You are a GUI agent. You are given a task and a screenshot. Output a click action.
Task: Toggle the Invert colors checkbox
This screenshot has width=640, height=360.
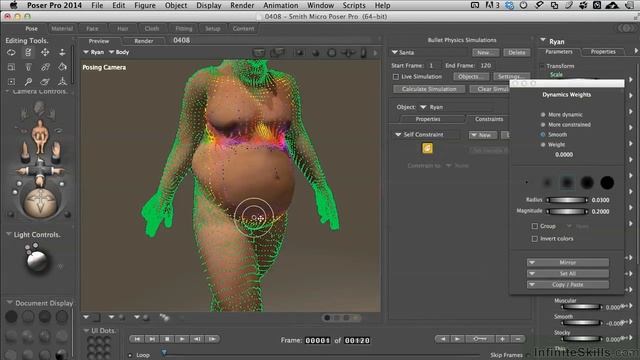[535, 239]
